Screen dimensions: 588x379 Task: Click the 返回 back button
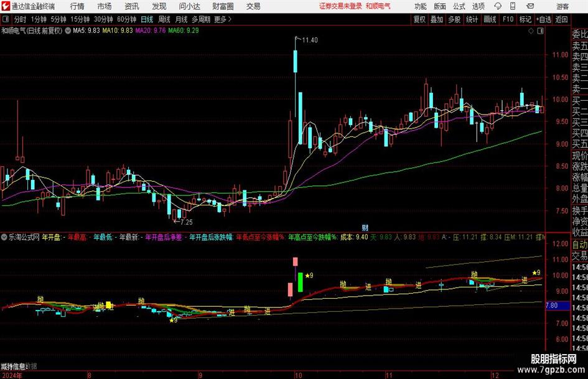click(x=561, y=19)
